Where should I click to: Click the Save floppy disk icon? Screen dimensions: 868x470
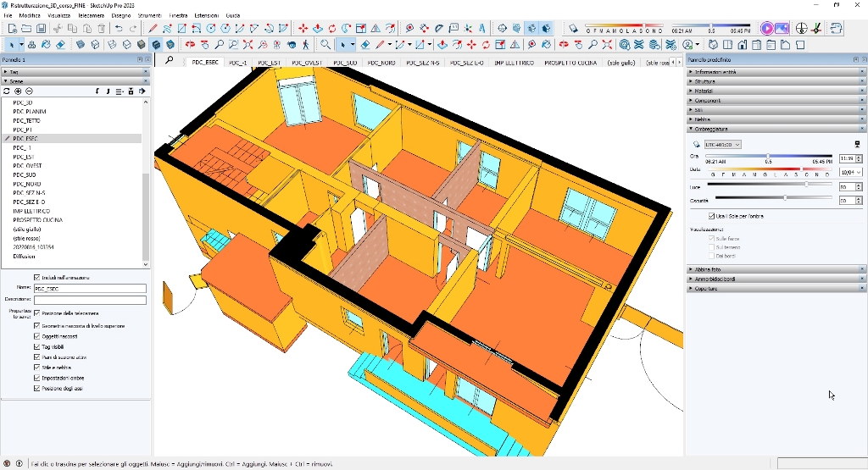(41, 28)
